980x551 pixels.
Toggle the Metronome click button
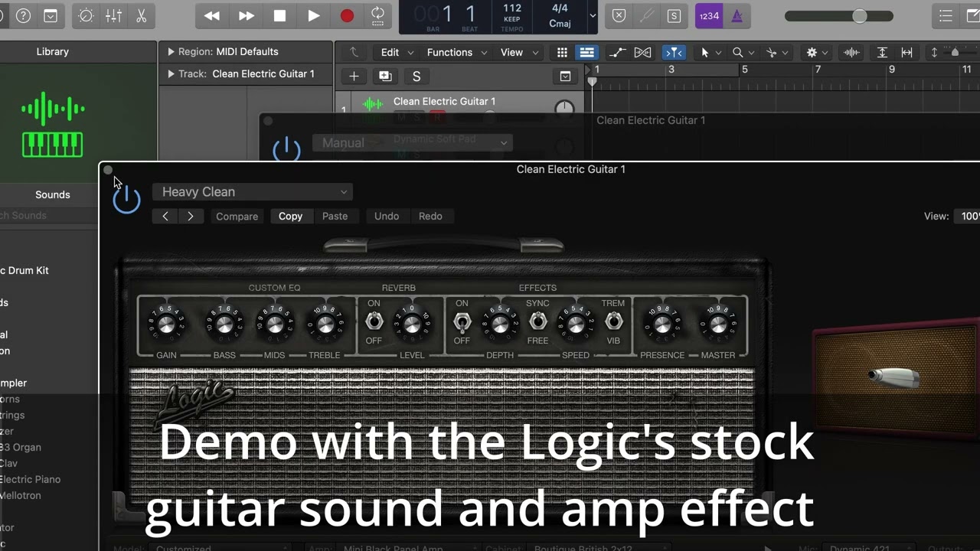(737, 15)
